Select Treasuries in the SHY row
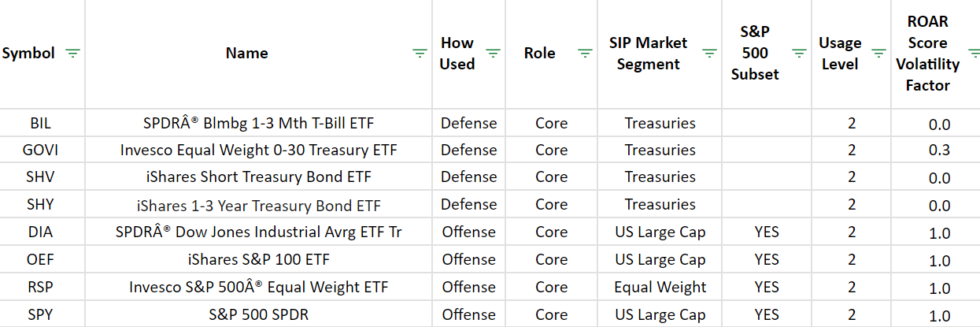Viewport: 980px width, 327px height. coord(660,204)
